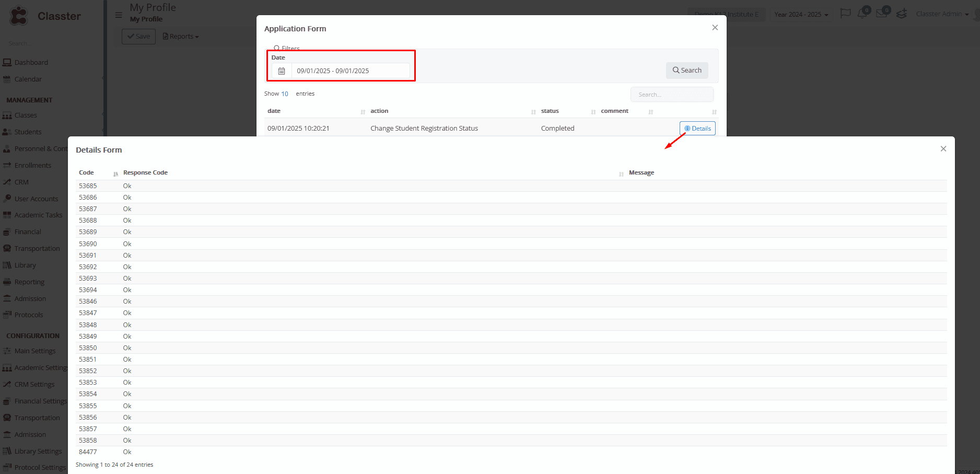Toggle the hamburger sidebar menu icon
This screenshot has height=474, width=980.
pyautogui.click(x=119, y=15)
